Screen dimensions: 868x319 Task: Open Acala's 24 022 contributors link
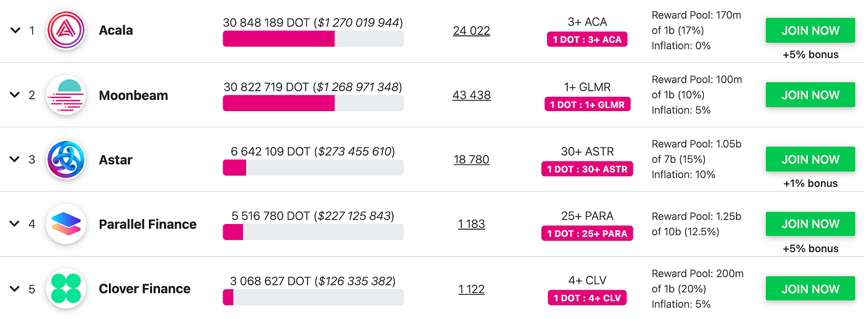471,30
